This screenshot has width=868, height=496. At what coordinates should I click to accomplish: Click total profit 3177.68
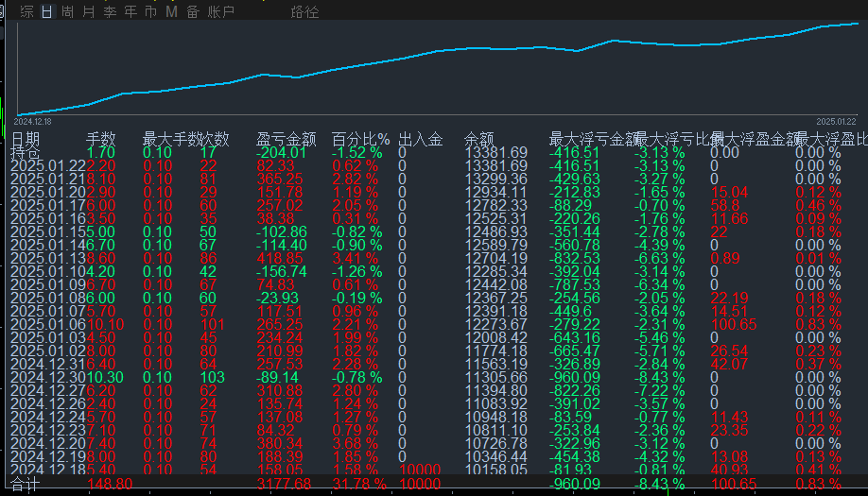pos(284,485)
